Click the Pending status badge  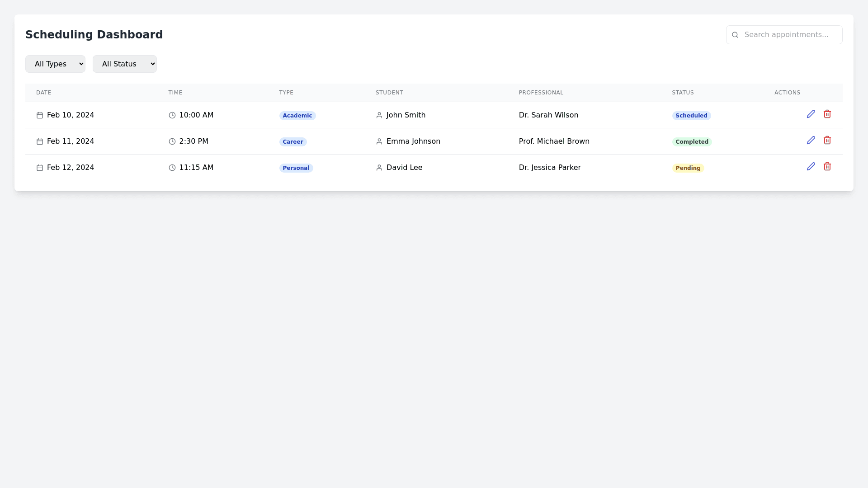688,168
